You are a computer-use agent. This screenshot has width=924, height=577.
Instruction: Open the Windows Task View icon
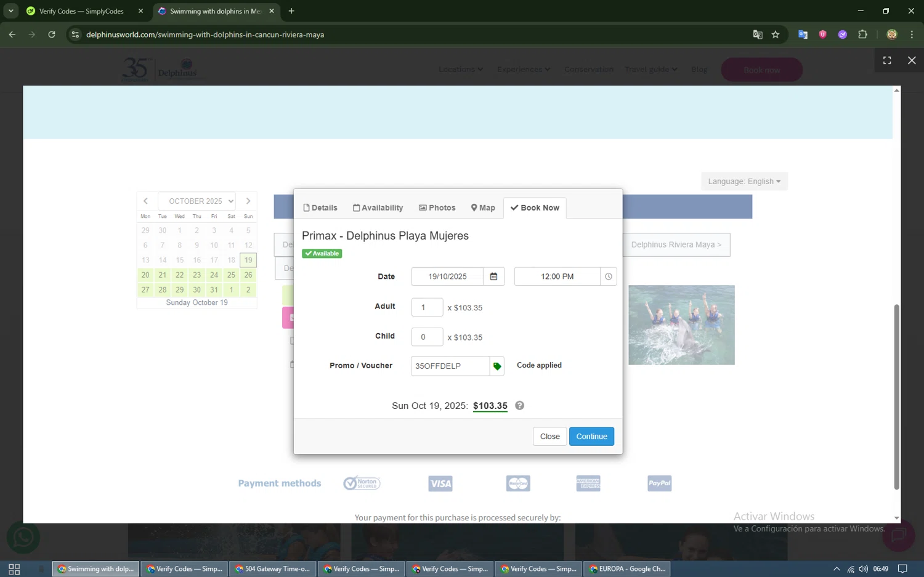click(x=14, y=569)
